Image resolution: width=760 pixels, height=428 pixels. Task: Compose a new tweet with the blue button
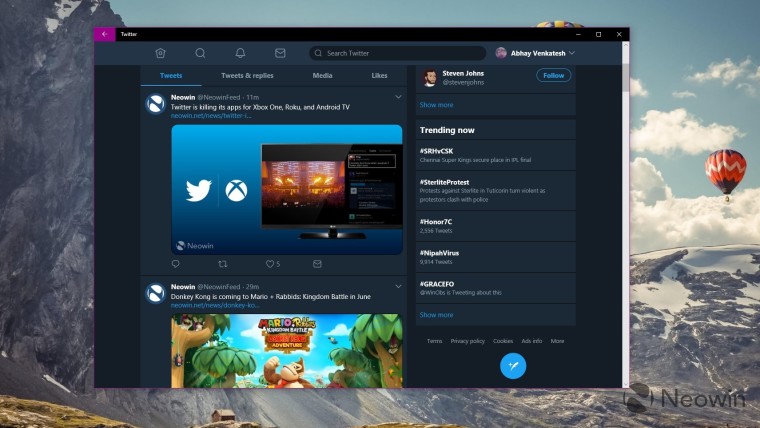pos(513,366)
